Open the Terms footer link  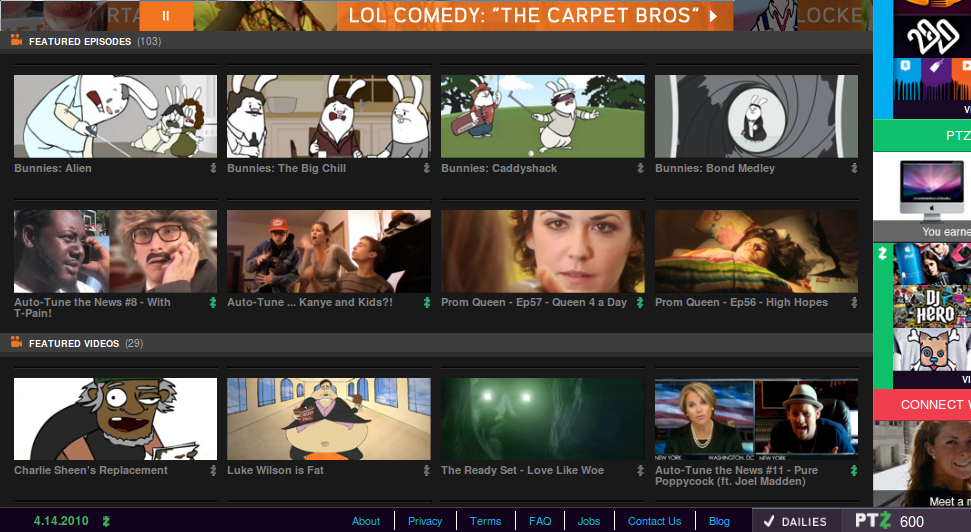coord(486,521)
